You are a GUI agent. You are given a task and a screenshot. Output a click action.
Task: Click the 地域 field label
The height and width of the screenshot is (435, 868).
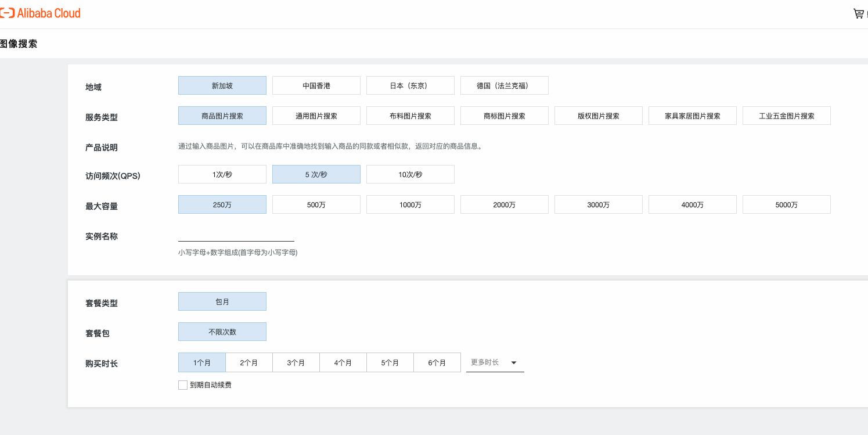coord(93,87)
